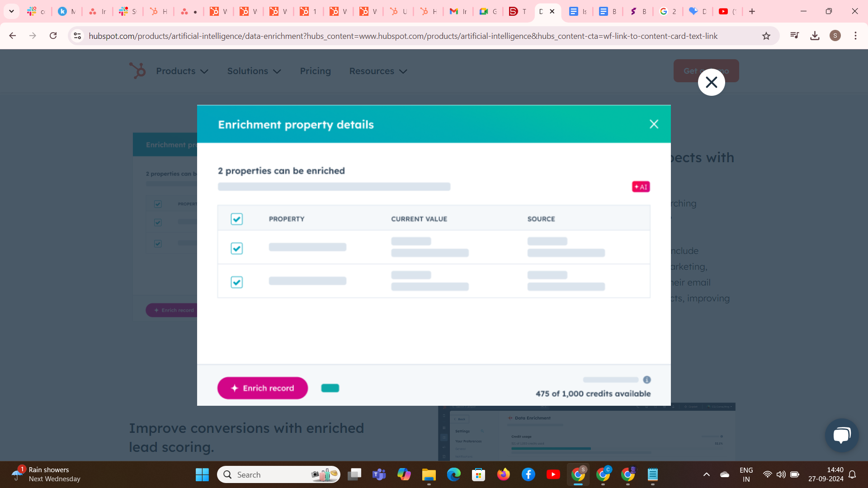
Task: Click the profile avatar icon in browser
Action: click(835, 36)
